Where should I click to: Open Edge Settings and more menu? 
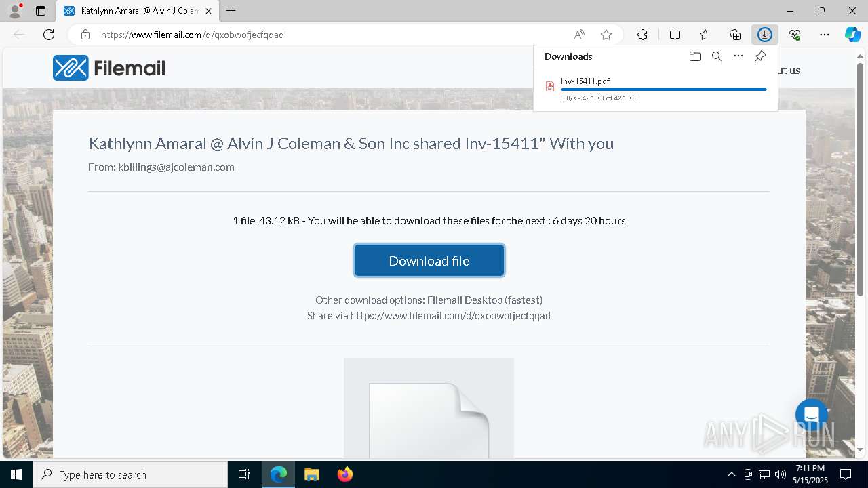click(825, 35)
